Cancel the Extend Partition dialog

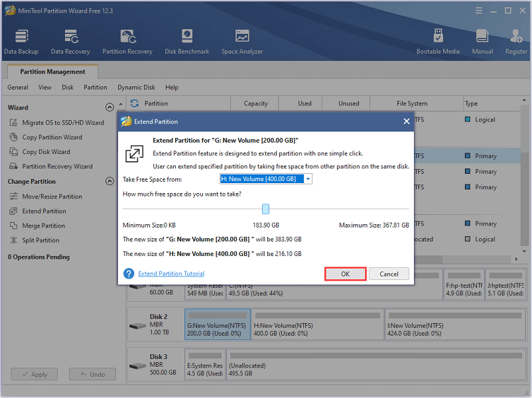click(x=389, y=274)
